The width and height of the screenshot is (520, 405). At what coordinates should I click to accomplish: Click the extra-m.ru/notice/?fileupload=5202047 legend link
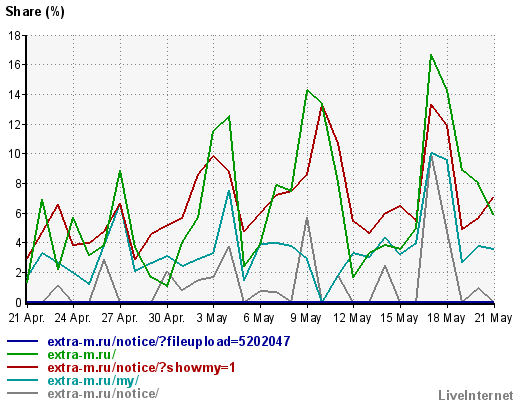tap(169, 341)
